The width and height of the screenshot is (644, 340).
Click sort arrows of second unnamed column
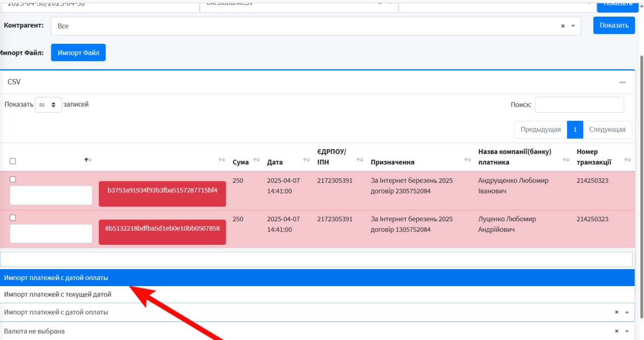pos(221,160)
